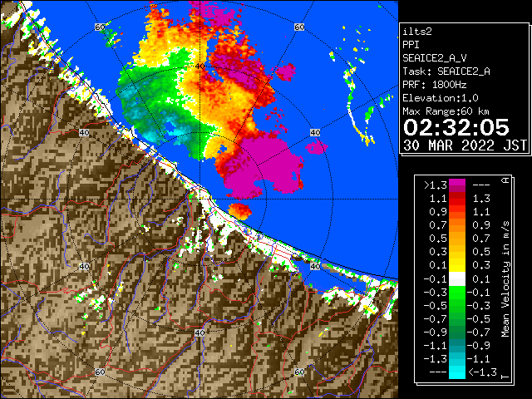Click the letter T at legend bottom

pyautogui.click(x=505, y=377)
